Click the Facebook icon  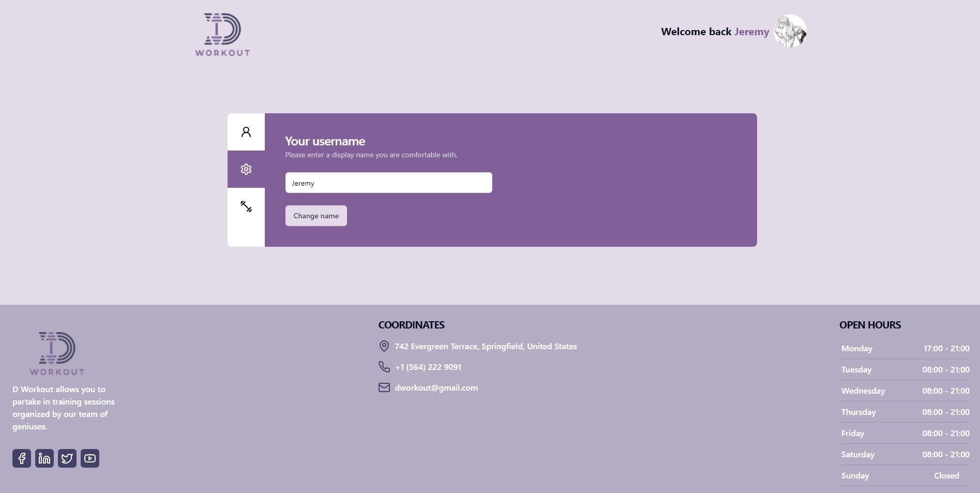[x=22, y=458]
